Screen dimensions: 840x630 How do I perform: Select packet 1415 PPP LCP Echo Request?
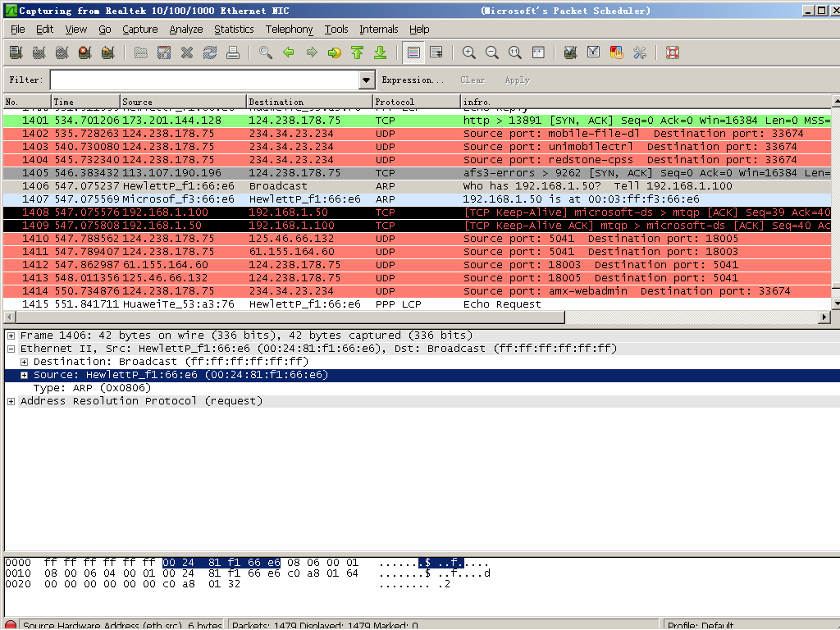pos(418,304)
